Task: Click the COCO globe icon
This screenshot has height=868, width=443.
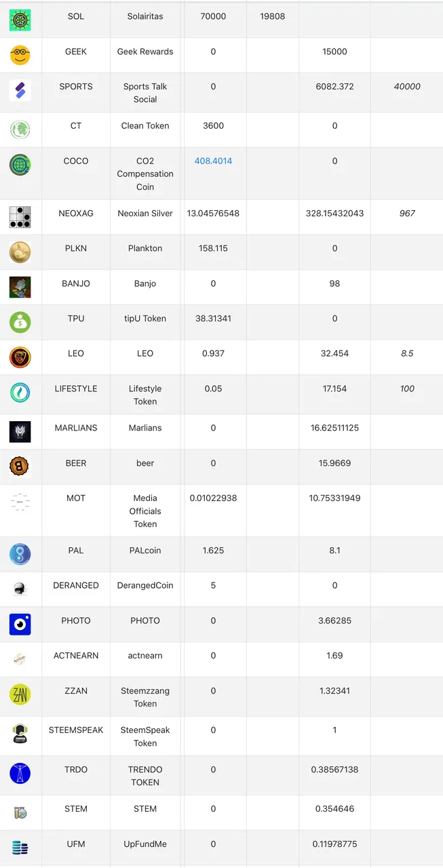Action: (20, 165)
